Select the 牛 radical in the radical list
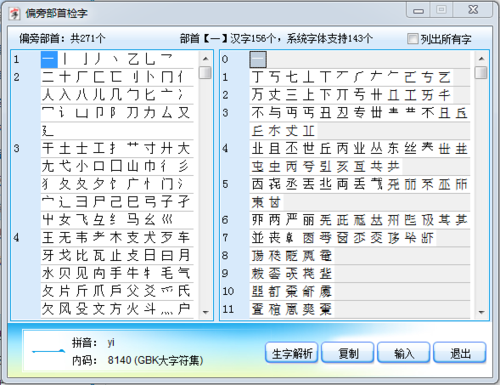This screenshot has height=385, width=500. 133,273
